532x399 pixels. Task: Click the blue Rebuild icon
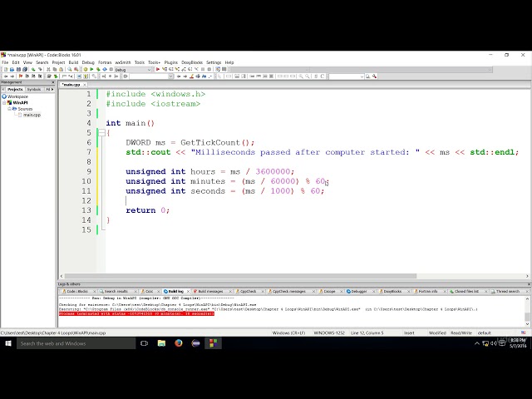105,70
